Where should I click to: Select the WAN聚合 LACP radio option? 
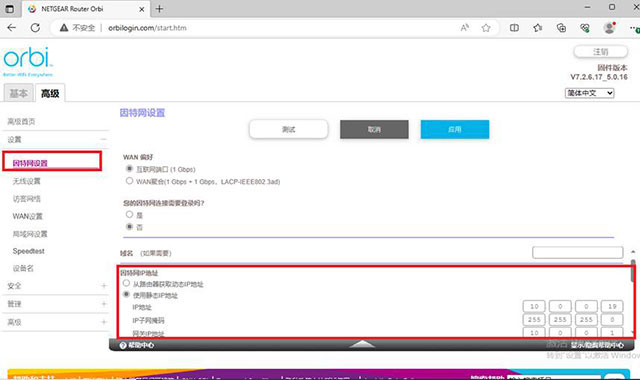coord(129,181)
